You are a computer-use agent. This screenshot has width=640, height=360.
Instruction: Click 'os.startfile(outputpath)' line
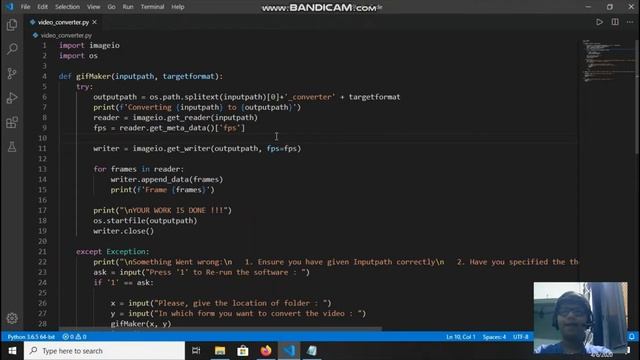[x=145, y=220]
